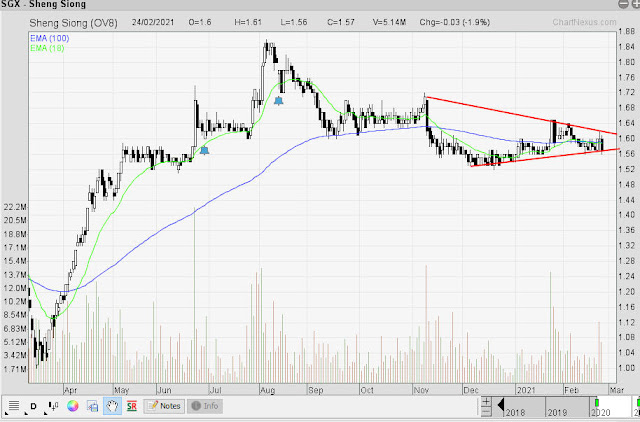Click the EMA (100) indicator label
The height and width of the screenshot is (422, 640).
click(x=49, y=38)
